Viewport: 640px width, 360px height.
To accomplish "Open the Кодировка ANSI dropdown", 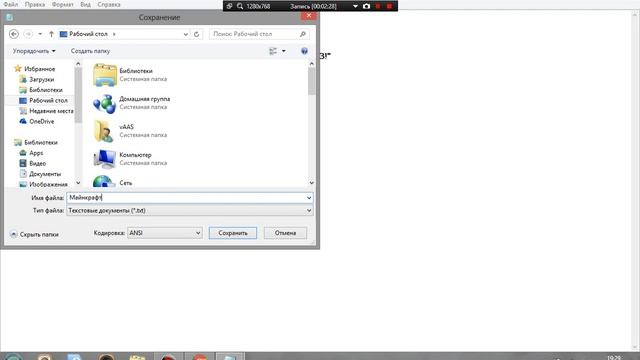I will click(165, 233).
